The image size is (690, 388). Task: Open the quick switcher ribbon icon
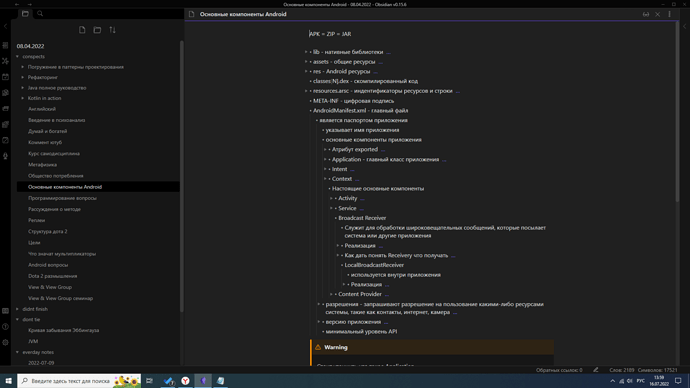point(5,45)
